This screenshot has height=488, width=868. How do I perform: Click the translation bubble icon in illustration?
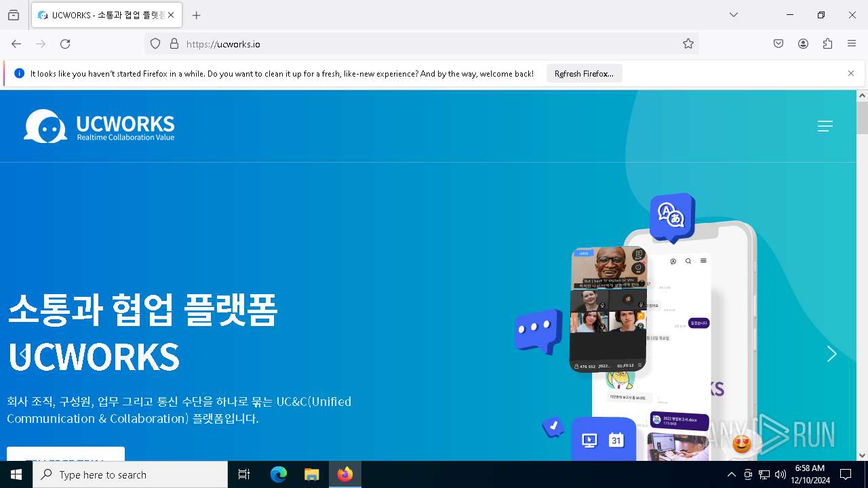pos(672,217)
